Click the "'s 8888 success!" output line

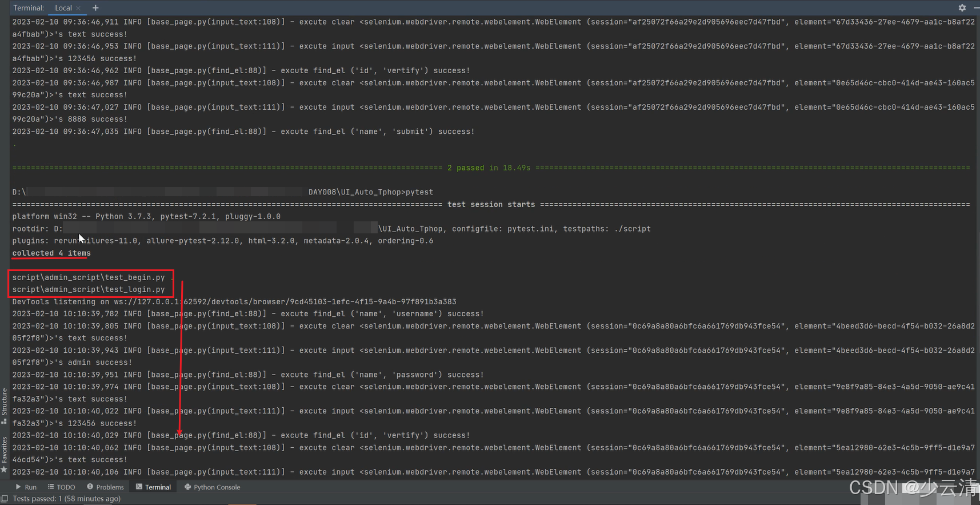[70, 119]
